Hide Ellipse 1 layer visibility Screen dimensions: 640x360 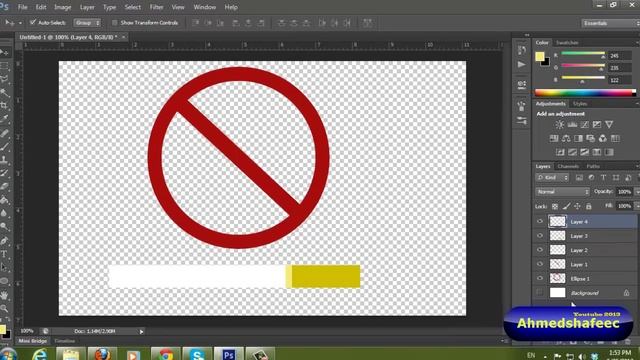pos(540,278)
